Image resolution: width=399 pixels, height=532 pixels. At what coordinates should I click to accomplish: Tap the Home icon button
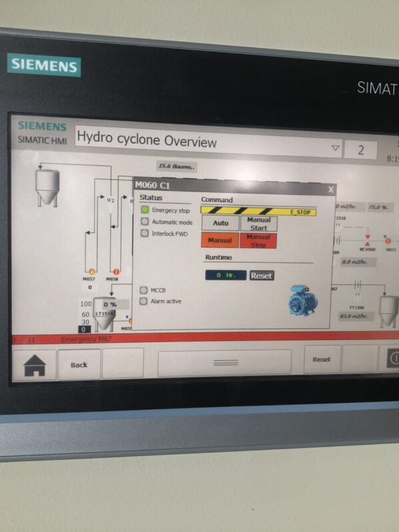coord(35,364)
